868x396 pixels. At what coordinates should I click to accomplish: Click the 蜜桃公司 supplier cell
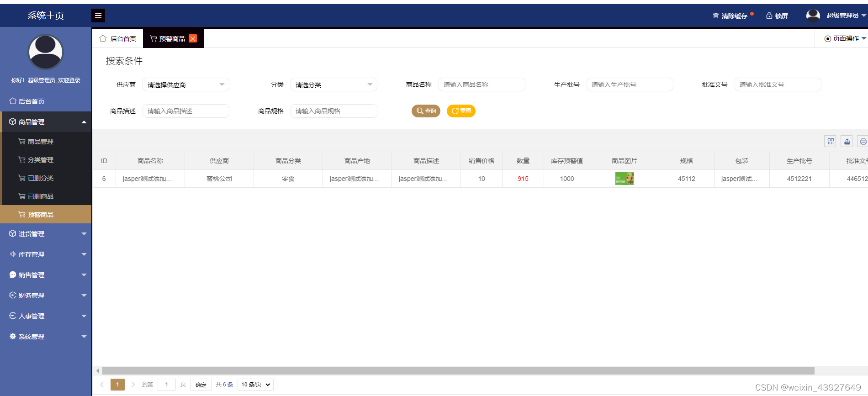pos(219,179)
